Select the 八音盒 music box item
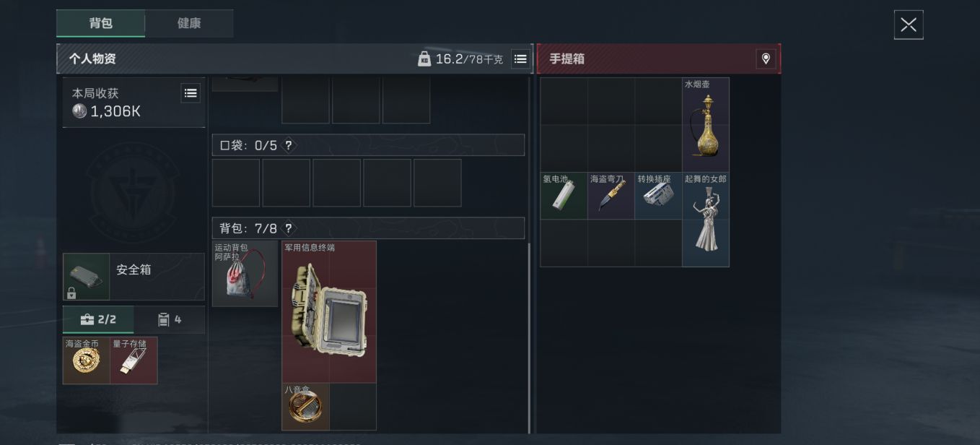 [305, 407]
